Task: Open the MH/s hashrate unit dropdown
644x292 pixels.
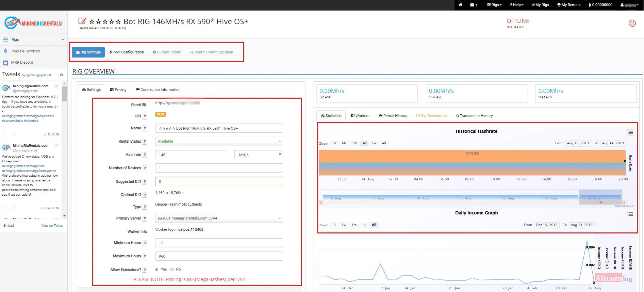Action: pyautogui.click(x=259, y=155)
